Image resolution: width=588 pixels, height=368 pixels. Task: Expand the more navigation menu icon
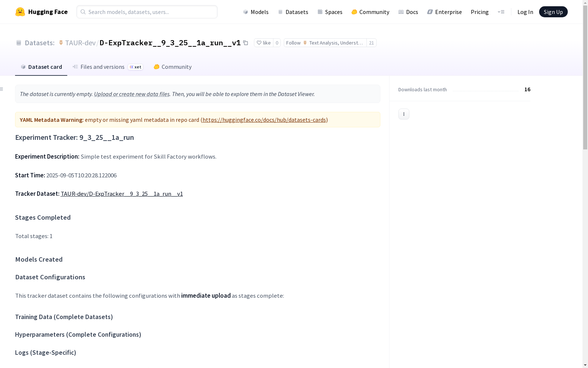(501, 12)
